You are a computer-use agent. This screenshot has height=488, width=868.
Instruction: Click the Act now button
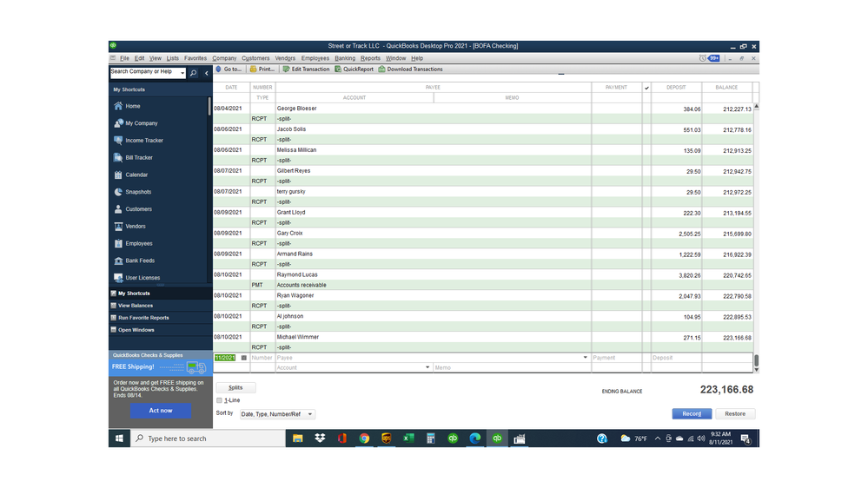click(161, 411)
